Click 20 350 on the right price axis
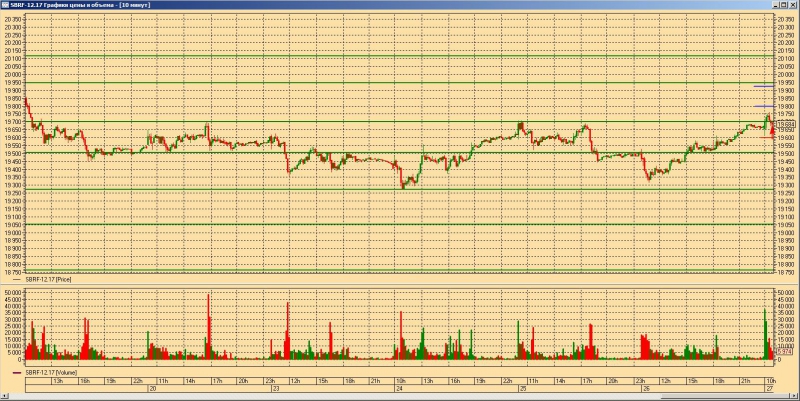This screenshot has height=401, width=800. click(x=785, y=19)
